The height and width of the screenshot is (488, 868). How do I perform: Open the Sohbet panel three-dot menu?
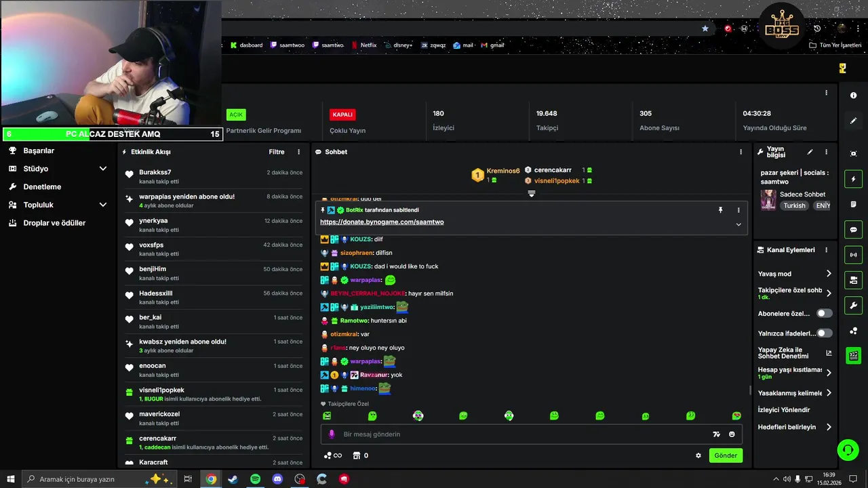coord(741,152)
